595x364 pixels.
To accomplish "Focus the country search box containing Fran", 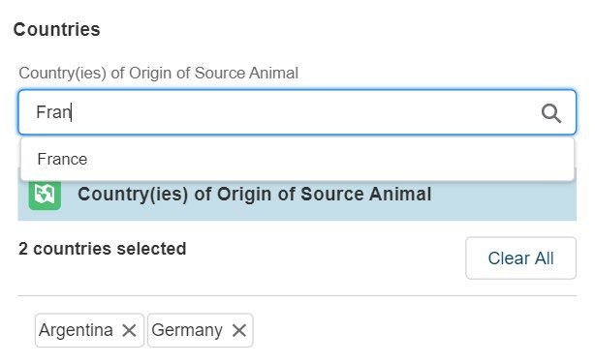I will click(x=297, y=112).
